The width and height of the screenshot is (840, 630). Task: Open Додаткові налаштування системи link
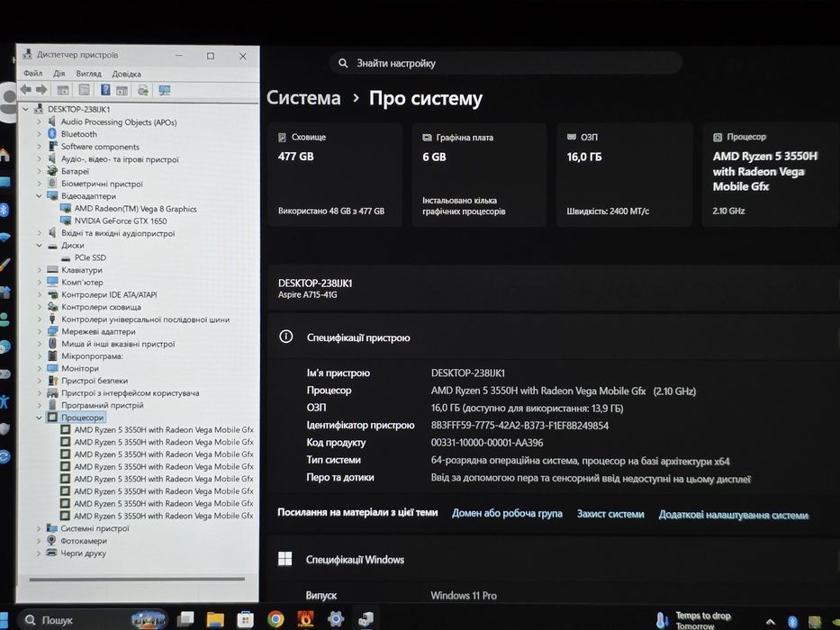(x=734, y=515)
